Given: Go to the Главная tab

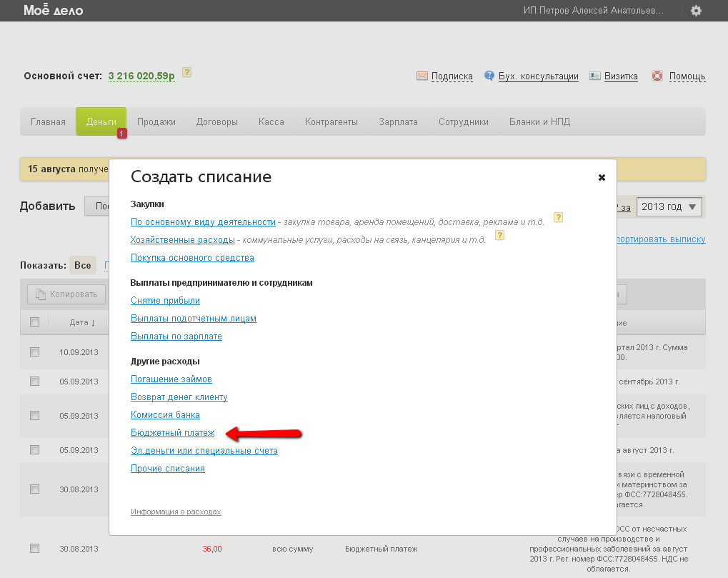Looking at the screenshot, I should coord(48,121).
